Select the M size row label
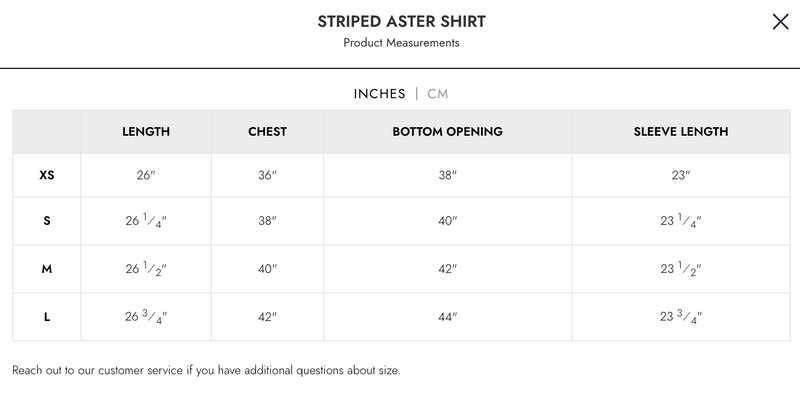800x402 pixels. coord(47,269)
